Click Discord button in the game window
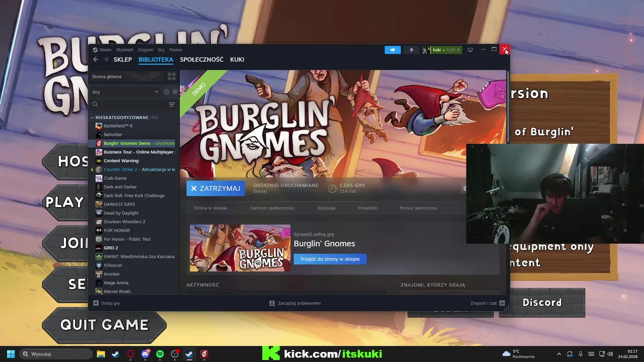 click(x=542, y=303)
